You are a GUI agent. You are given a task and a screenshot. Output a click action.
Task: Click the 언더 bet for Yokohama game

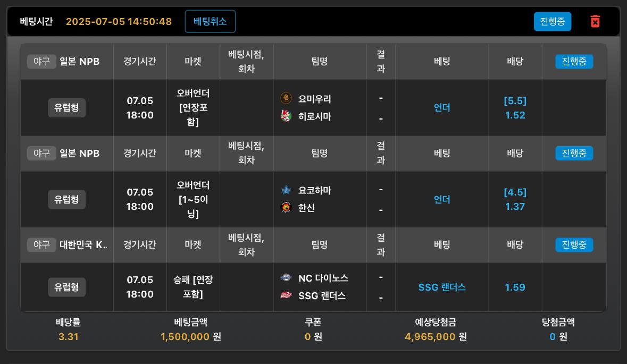[442, 199]
